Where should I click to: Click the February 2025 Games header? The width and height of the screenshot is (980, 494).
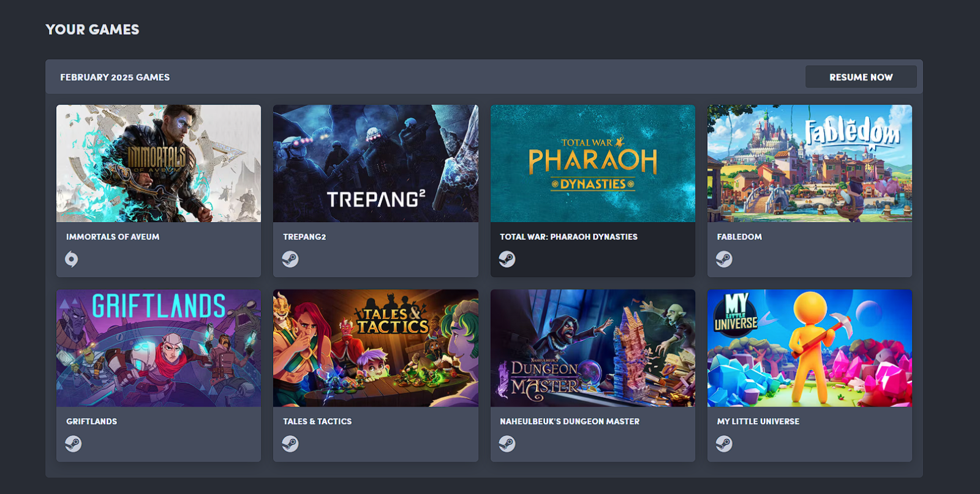point(115,77)
